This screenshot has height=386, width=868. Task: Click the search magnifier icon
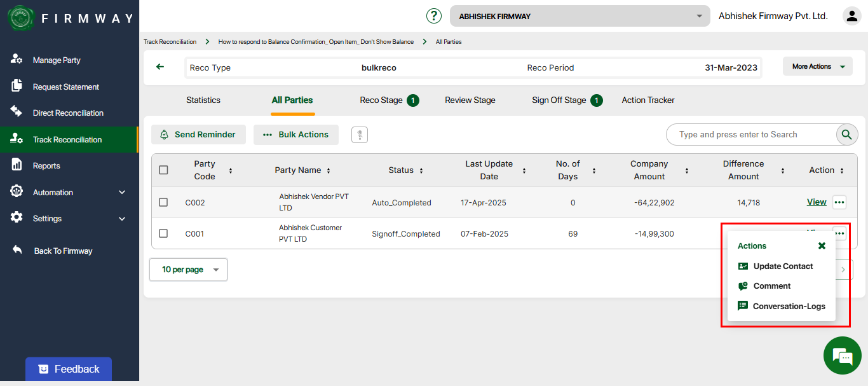point(846,135)
